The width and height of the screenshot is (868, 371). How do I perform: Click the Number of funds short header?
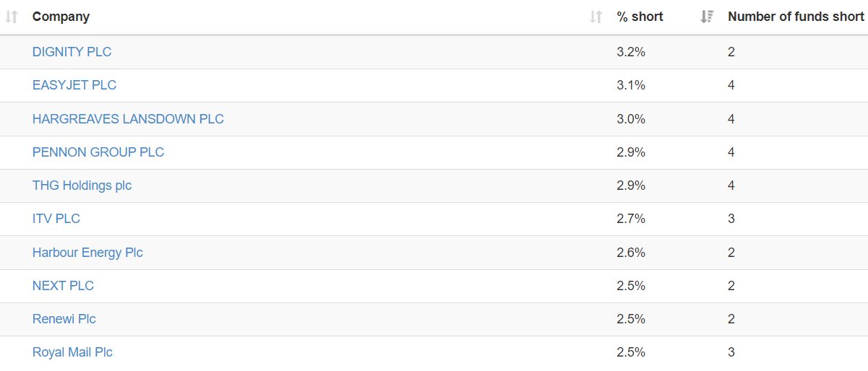coord(796,17)
